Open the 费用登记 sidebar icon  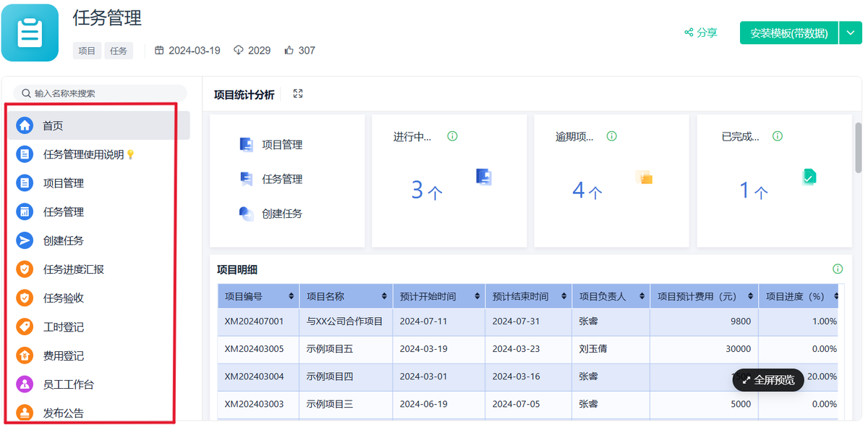point(25,356)
